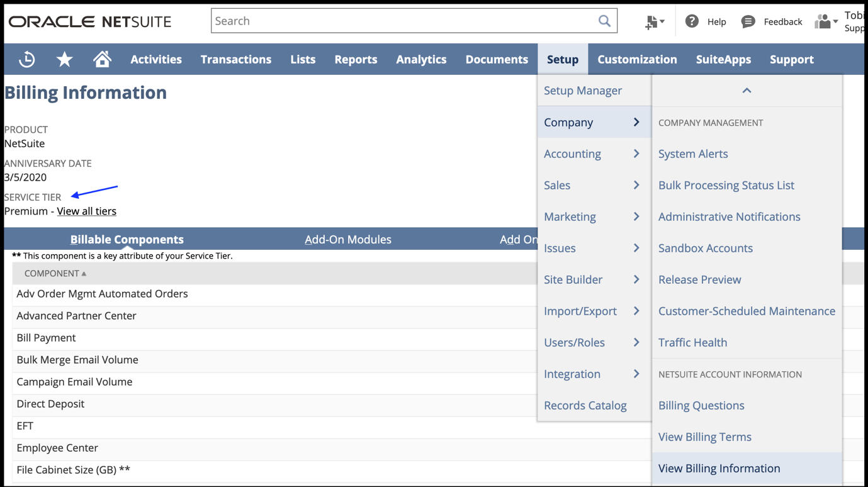868x487 pixels.
Task: Open Billing Questions
Action: pyautogui.click(x=701, y=405)
